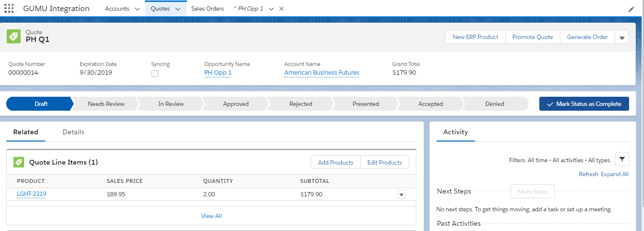
Task: Select the Activity tab
Action: 456,132
